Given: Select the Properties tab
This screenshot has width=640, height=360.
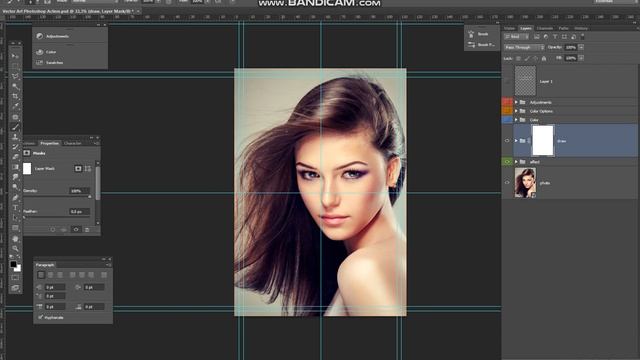Looking at the screenshot, I should pyautogui.click(x=49, y=143).
